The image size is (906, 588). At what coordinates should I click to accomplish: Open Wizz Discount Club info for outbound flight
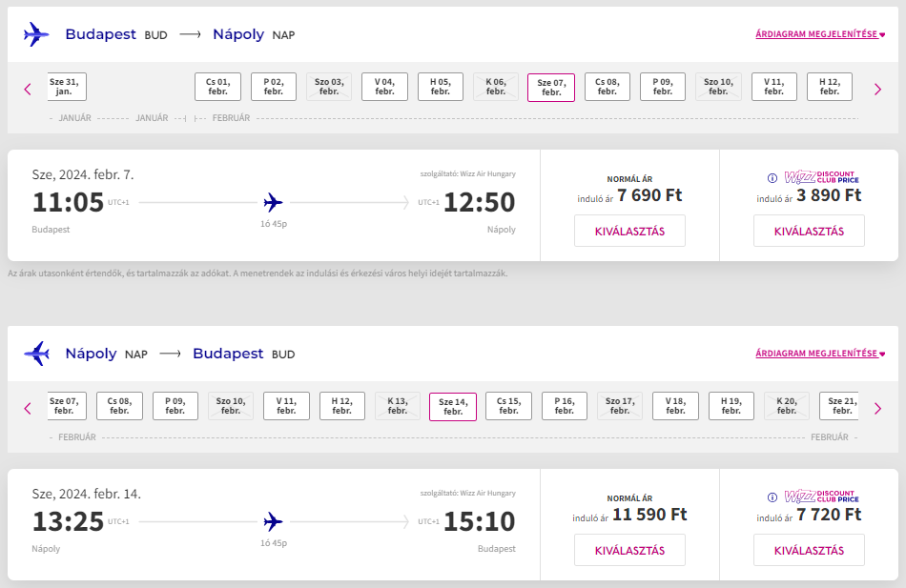click(772, 178)
